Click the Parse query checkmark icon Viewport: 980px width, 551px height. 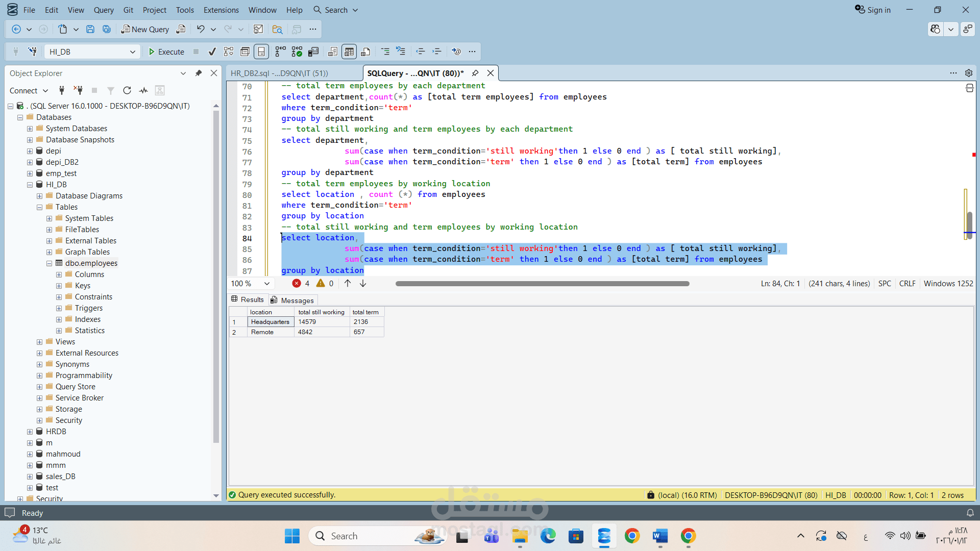click(x=212, y=52)
